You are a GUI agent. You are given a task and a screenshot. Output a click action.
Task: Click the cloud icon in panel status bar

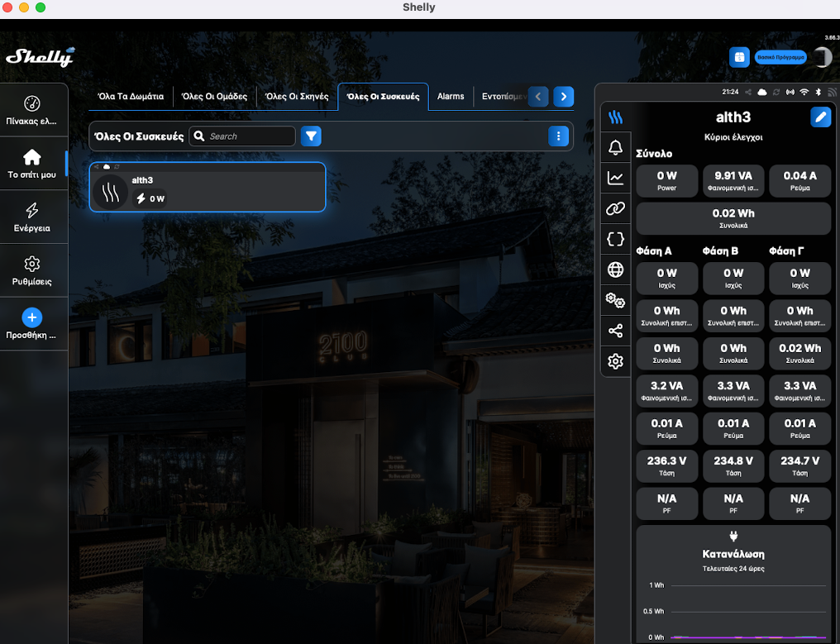tap(761, 92)
